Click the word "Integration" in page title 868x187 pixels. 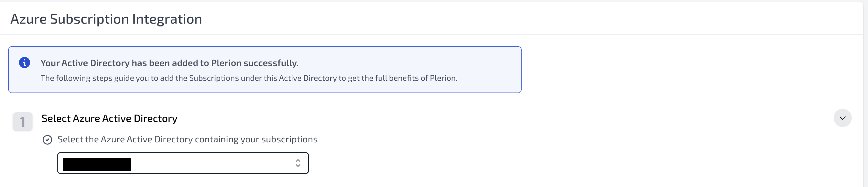167,19
